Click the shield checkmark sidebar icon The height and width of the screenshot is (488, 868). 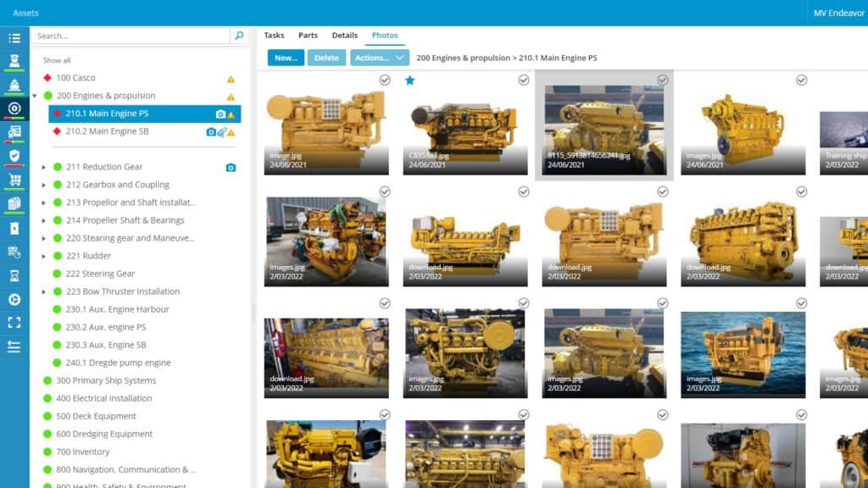click(14, 156)
